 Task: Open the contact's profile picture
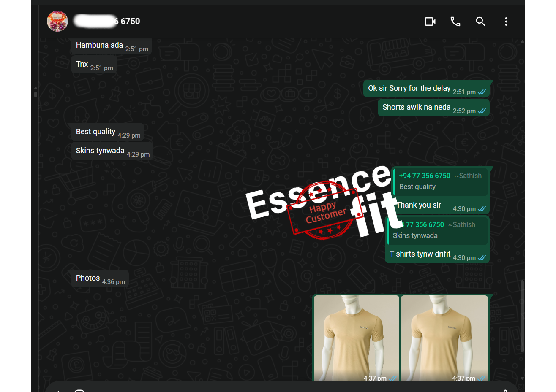click(57, 21)
